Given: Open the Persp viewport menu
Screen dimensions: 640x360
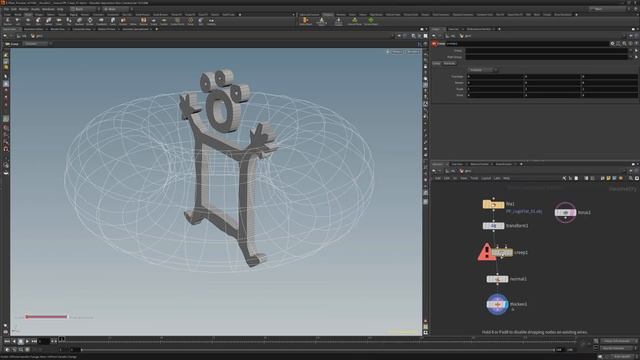Looking at the screenshot, I should tap(397, 52).
